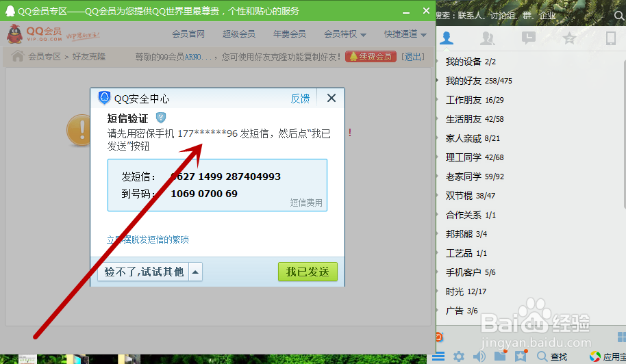
Task: Switch to the Groups tab two-person icon
Action: pos(487,38)
